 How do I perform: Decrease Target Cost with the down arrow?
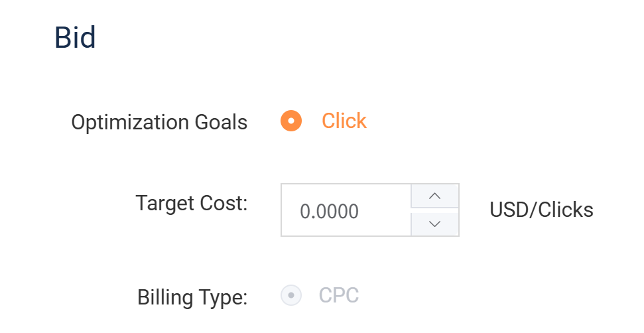click(x=435, y=224)
